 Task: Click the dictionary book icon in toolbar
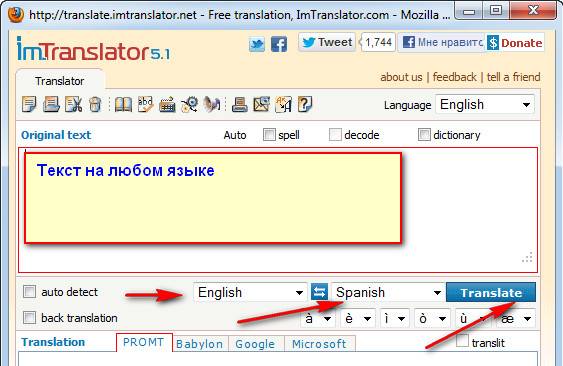click(123, 105)
